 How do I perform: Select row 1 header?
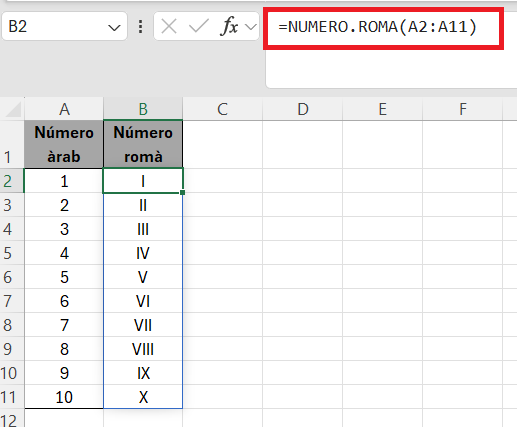click(x=12, y=144)
